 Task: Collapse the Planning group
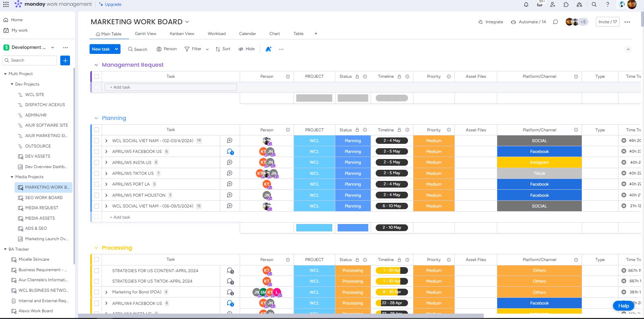pyautogui.click(x=96, y=118)
